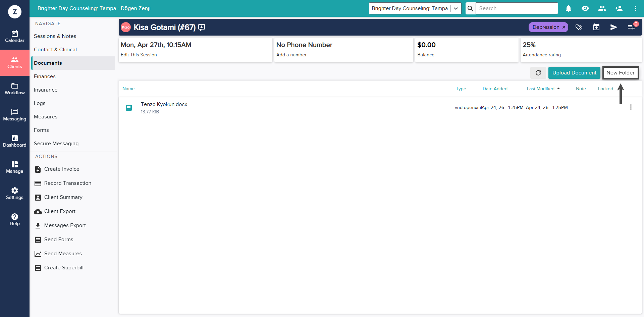Go to Logs
Screen dimensions: 644x317
pos(40,103)
